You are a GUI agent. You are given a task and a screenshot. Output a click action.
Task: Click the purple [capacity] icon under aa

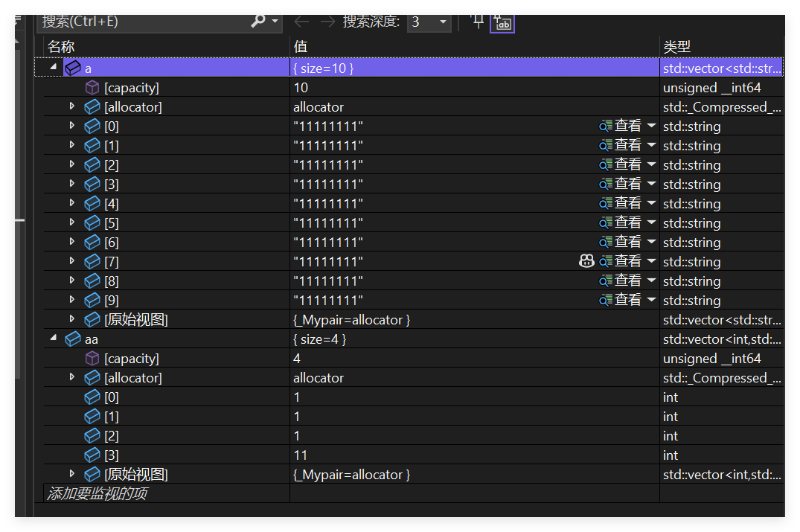pyautogui.click(x=92, y=358)
